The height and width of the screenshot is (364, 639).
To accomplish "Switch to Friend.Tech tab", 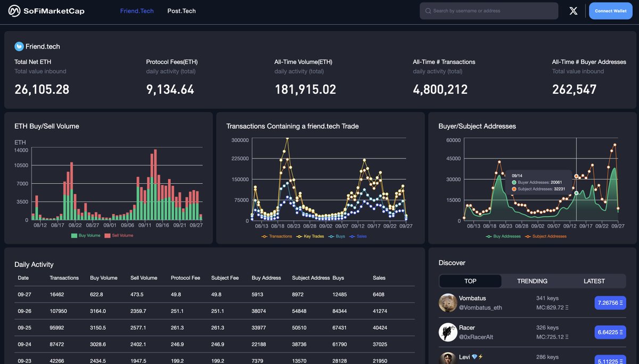I will (137, 11).
